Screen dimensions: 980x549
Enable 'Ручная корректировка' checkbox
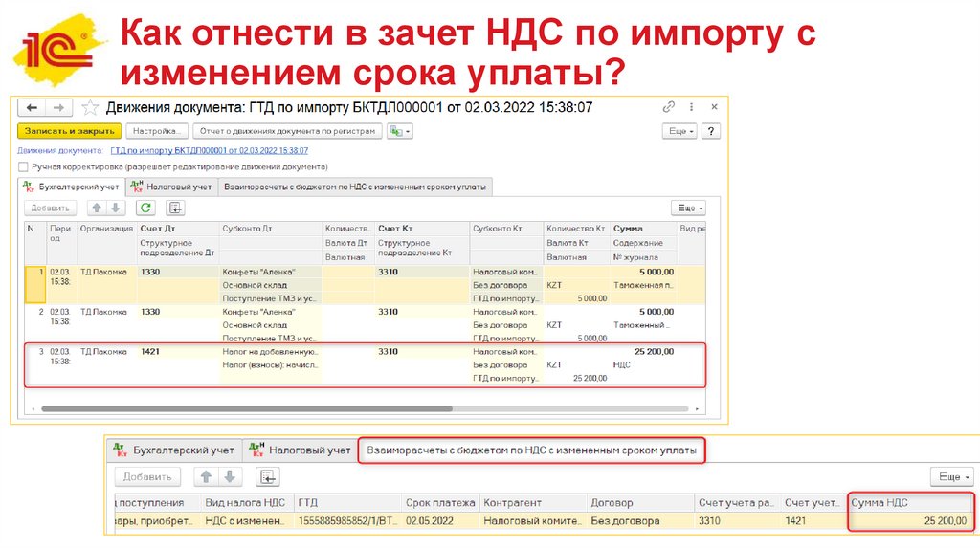click(x=23, y=166)
